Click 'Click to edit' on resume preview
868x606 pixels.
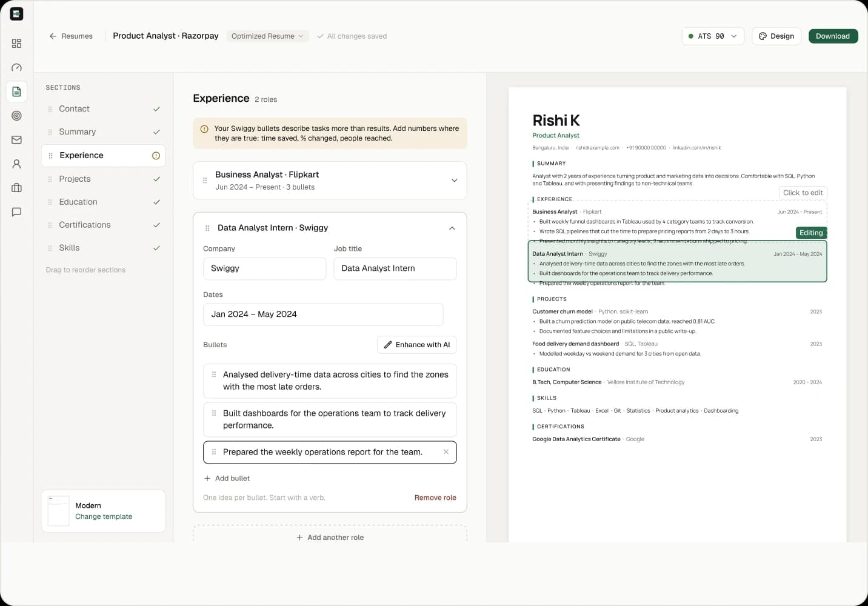pos(803,193)
